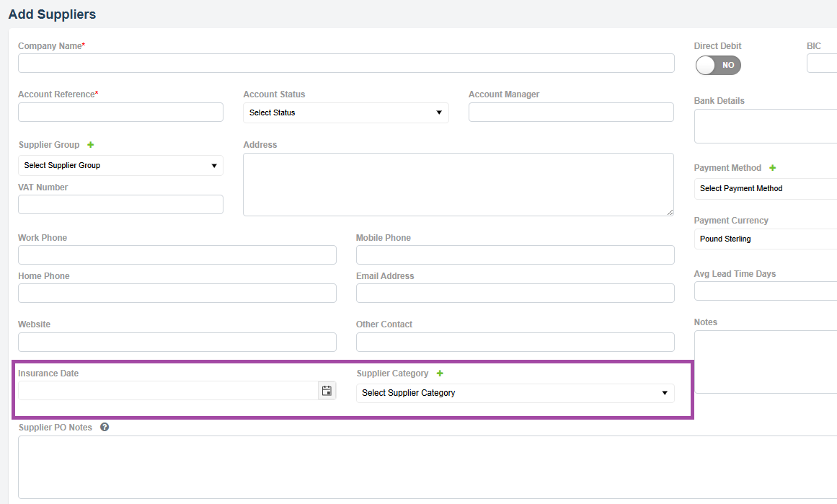Select the VAT Number input box
Viewport: 837px width, 504px height.
120,205
